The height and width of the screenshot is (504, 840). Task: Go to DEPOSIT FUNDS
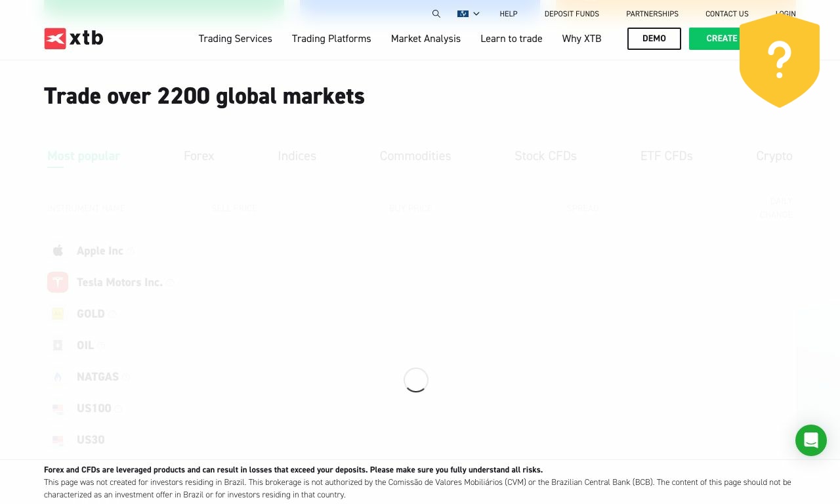pyautogui.click(x=572, y=14)
